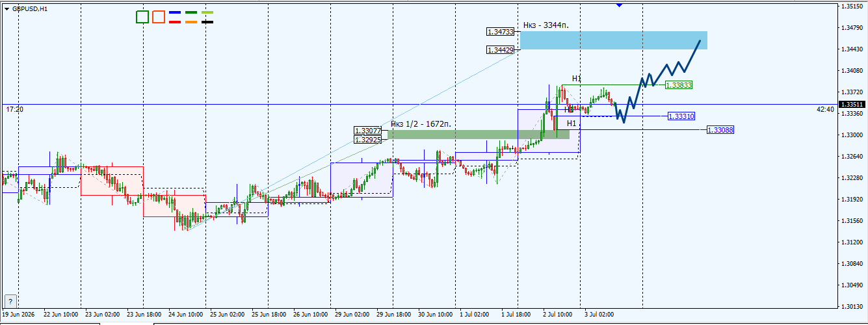Click the H1 label above the 1.33088 line
The height and width of the screenshot is (325, 868).
[572, 123]
